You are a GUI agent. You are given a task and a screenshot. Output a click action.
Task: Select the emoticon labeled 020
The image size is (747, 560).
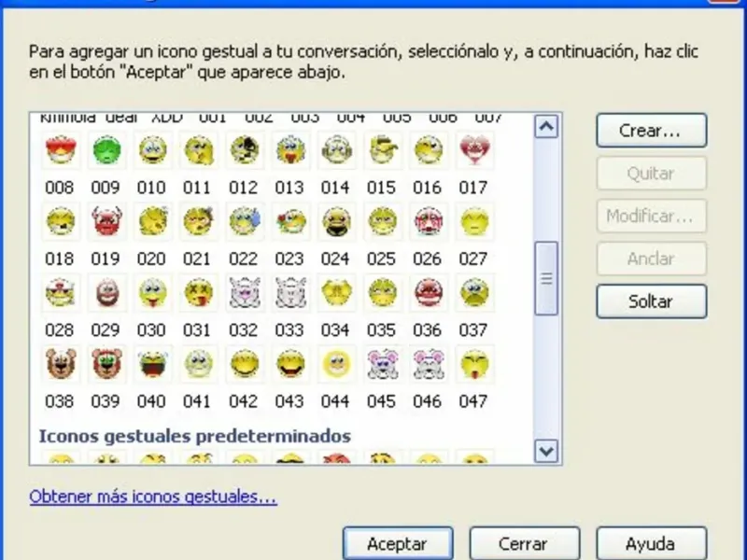(x=152, y=221)
